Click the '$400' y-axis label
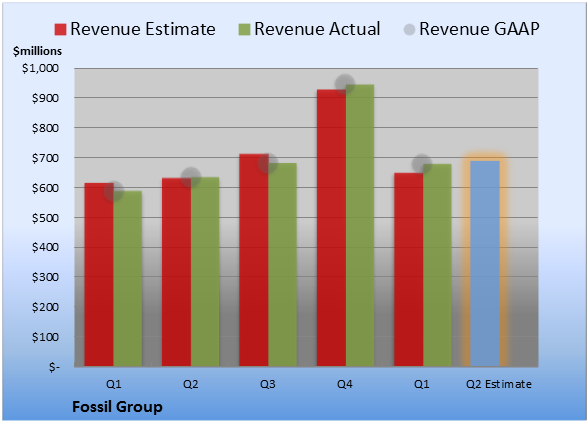588x422 pixels. click(45, 247)
